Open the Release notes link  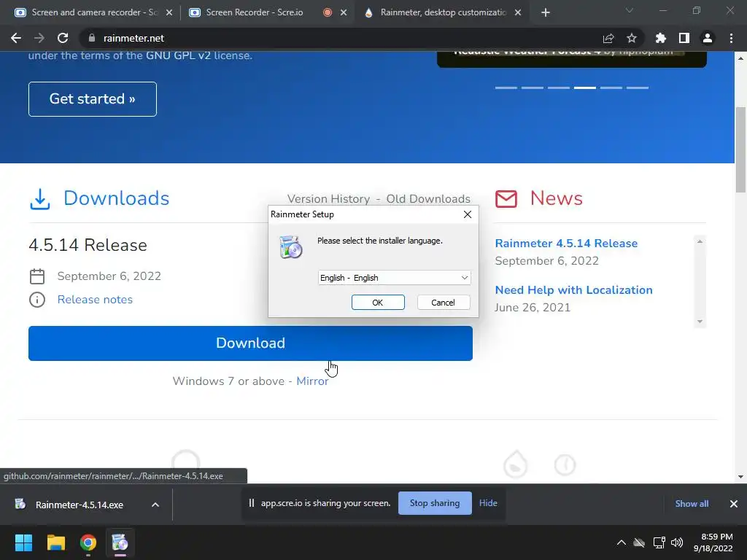tap(95, 300)
